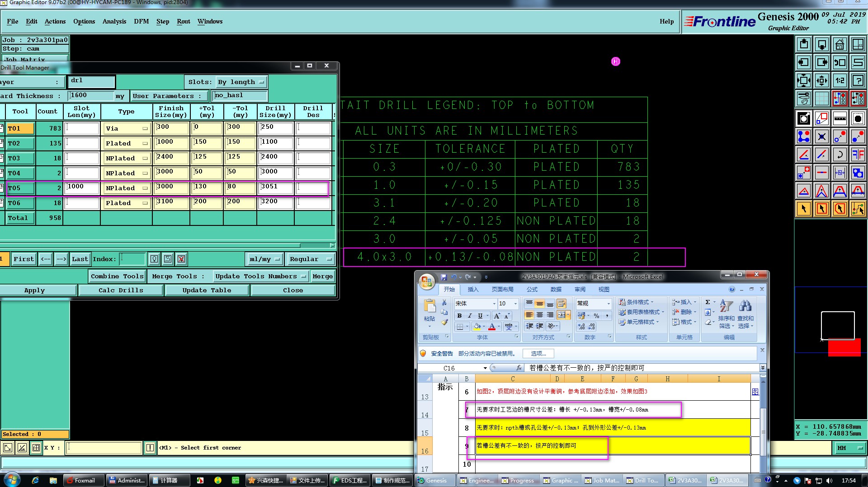Click the 1:2 zoom ratio icon
Viewport: 868px width, 487px height.
tap(840, 80)
